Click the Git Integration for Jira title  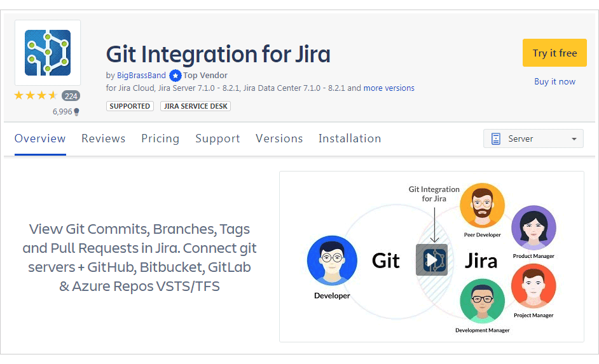tap(218, 54)
